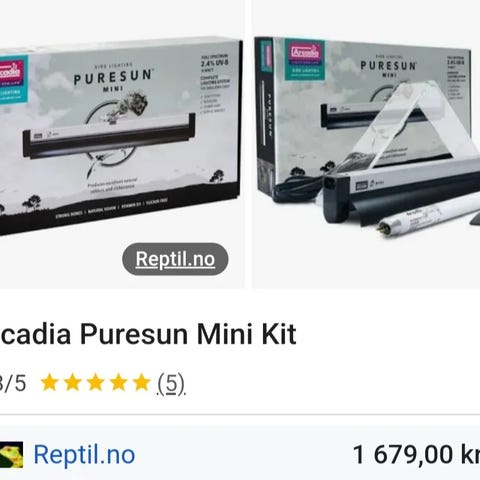Image resolution: width=480 pixels, height=480 pixels.
Task: Select the right photo showing unboxed kit contents
Action: (x=366, y=144)
